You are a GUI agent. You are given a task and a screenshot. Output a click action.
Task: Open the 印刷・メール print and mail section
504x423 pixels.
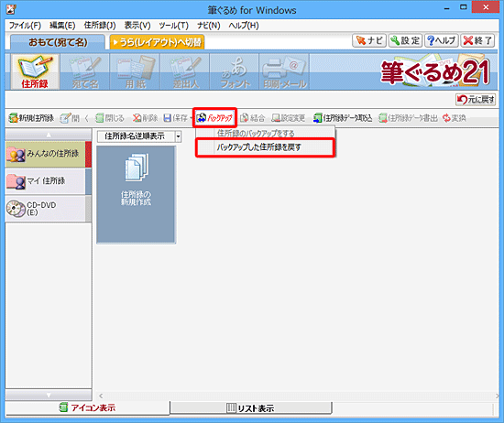[x=284, y=71]
